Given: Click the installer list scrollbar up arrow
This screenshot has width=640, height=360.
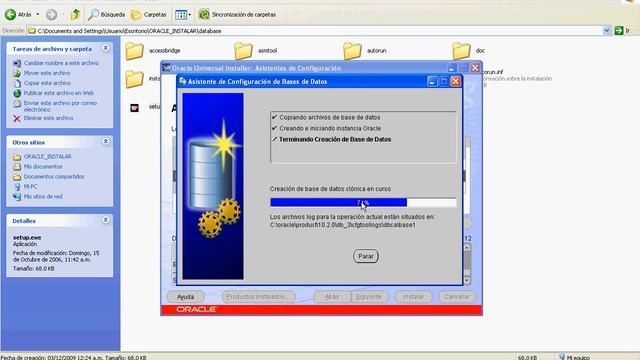Looking at the screenshot, I should 467,247.
